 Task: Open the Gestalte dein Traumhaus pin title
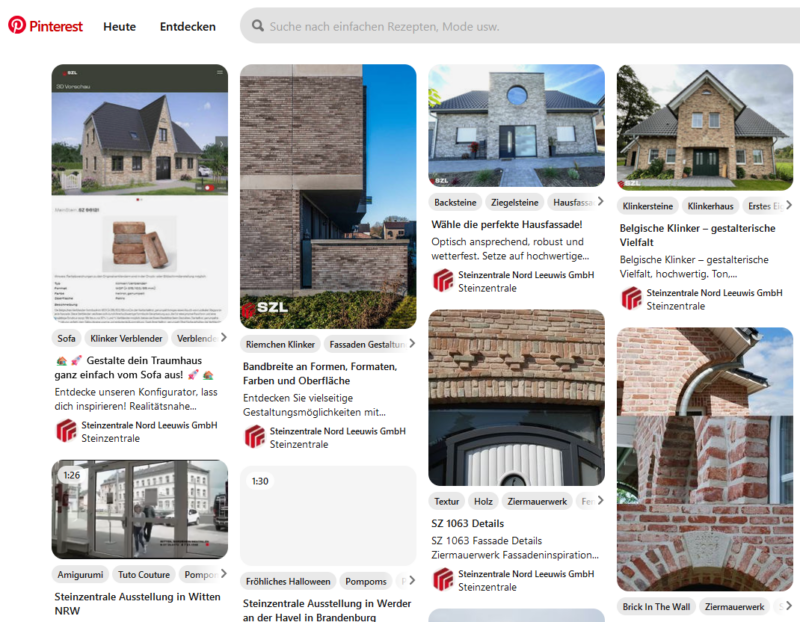coord(134,367)
